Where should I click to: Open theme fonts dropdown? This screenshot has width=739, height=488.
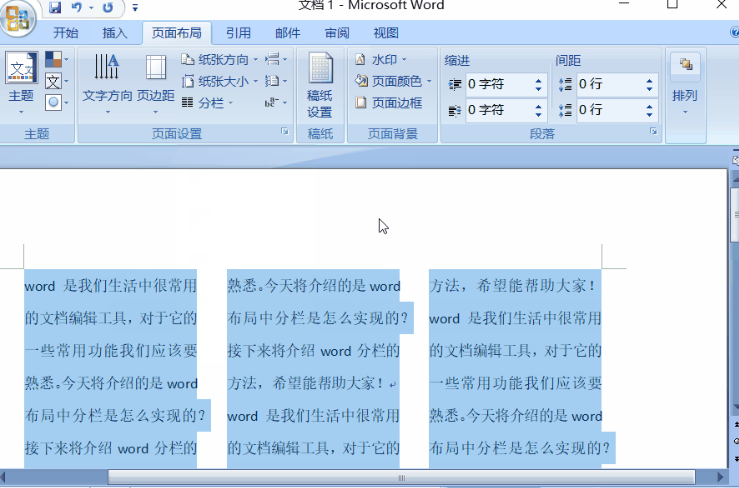(x=57, y=81)
